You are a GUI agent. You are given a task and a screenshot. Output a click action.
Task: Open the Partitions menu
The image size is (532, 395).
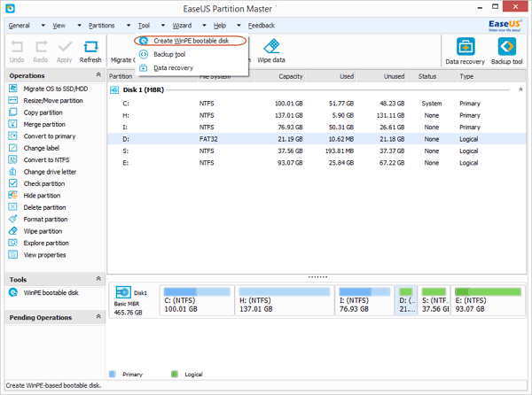pyautogui.click(x=101, y=26)
